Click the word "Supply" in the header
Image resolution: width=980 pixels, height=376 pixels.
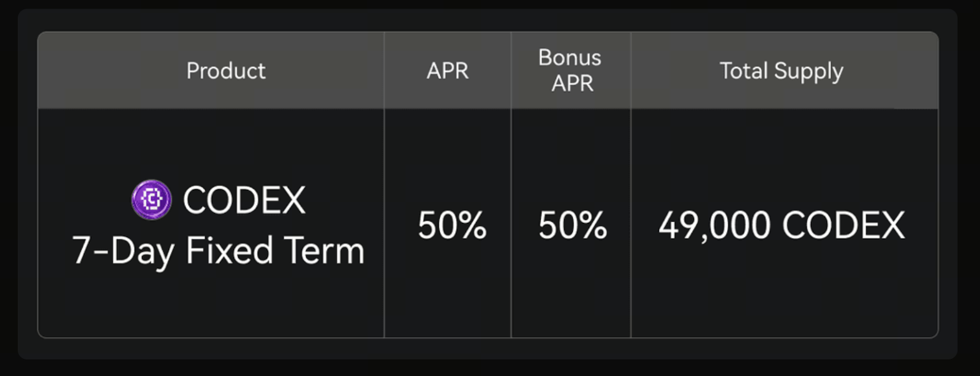809,72
